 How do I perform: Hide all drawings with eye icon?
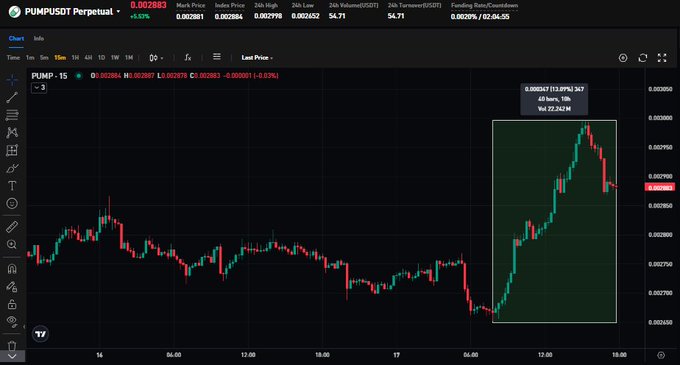point(12,321)
